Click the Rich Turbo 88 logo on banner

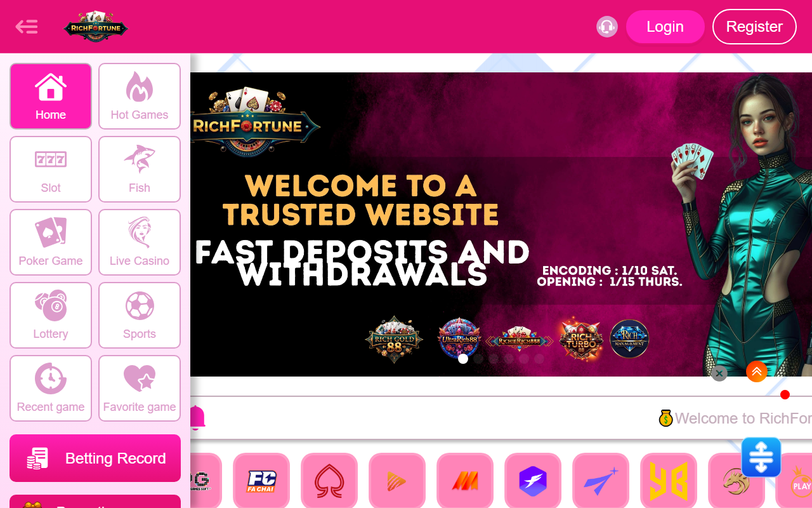click(x=580, y=338)
